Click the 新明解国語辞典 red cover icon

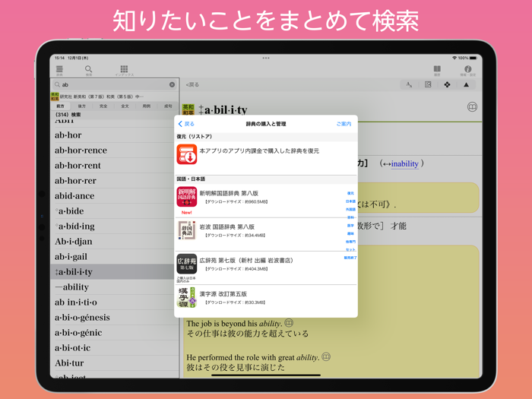(x=187, y=196)
